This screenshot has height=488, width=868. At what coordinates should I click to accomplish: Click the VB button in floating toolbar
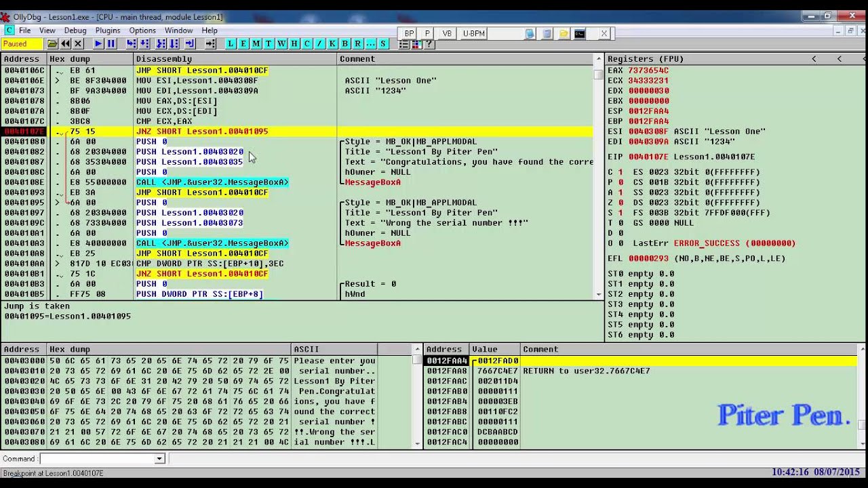[447, 33]
